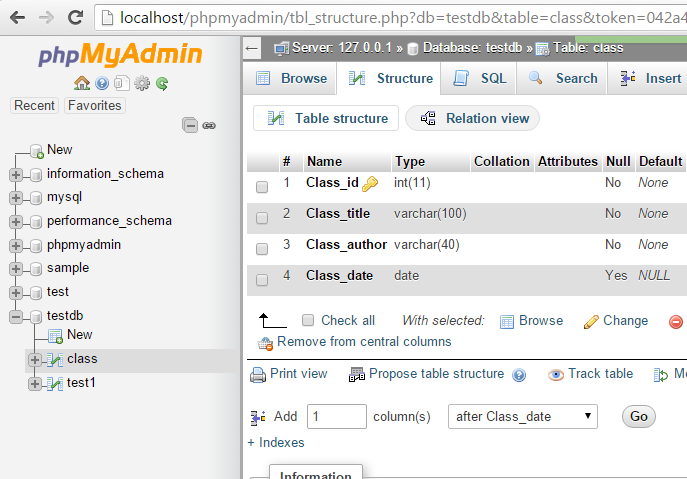
Task: Switch to the Browse tab
Action: (x=291, y=78)
